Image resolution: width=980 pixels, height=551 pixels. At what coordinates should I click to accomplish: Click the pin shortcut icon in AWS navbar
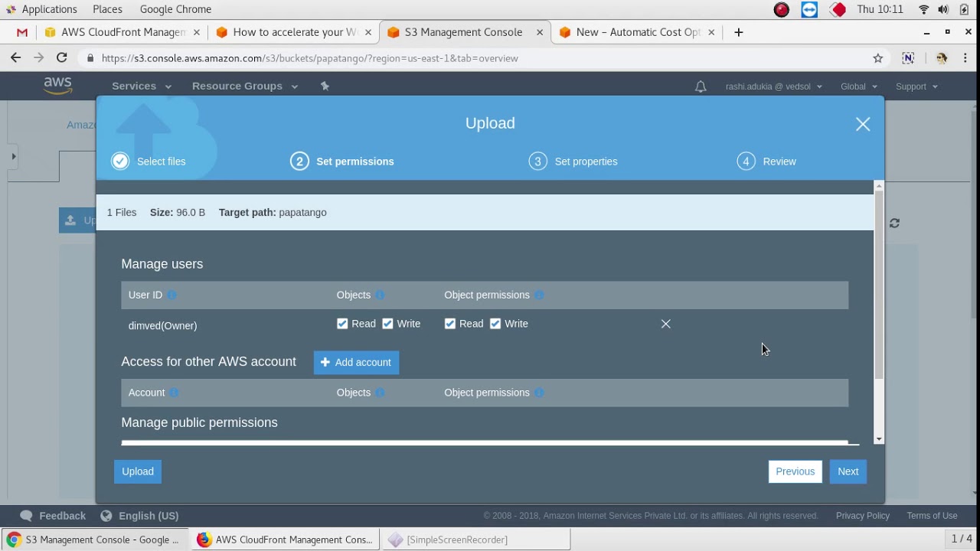coord(325,86)
